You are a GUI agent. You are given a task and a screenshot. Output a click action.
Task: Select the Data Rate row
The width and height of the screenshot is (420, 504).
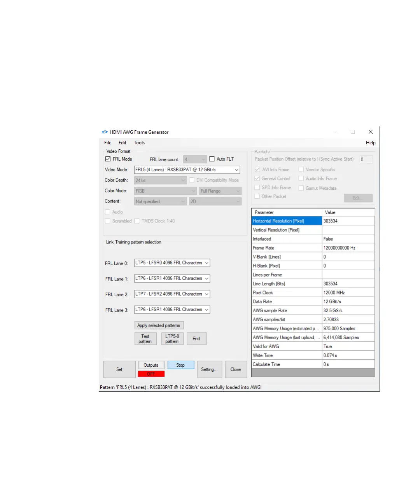[x=313, y=301]
